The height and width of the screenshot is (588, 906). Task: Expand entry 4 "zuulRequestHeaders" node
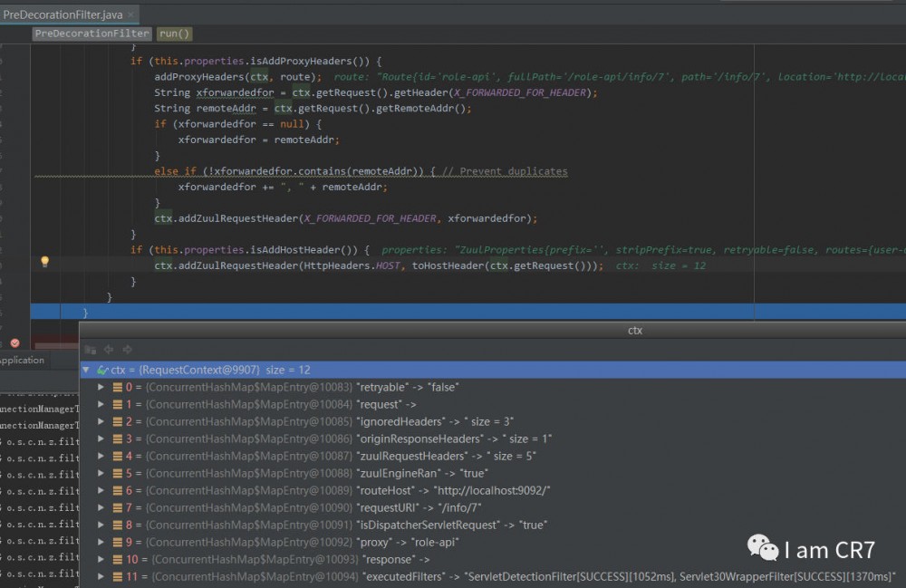tap(101, 456)
